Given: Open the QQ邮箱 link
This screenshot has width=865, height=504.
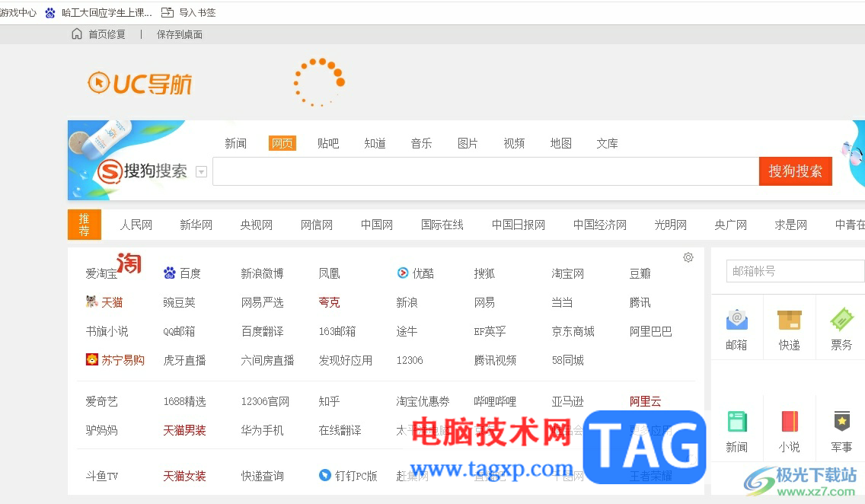Looking at the screenshot, I should tap(179, 331).
